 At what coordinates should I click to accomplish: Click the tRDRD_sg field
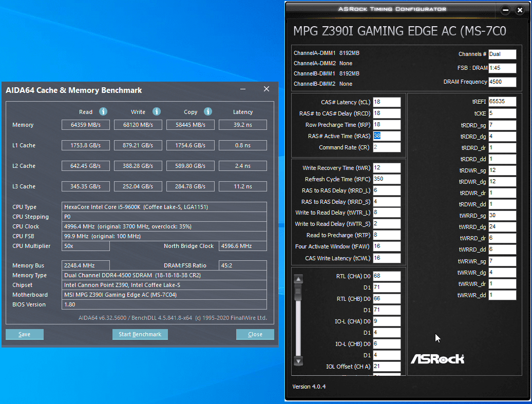(503, 125)
